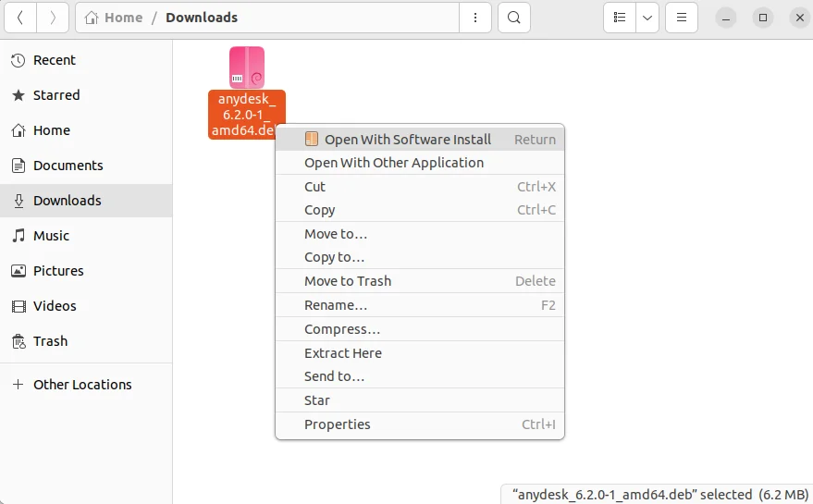Select Move to Trash
813x504 pixels.
point(420,281)
